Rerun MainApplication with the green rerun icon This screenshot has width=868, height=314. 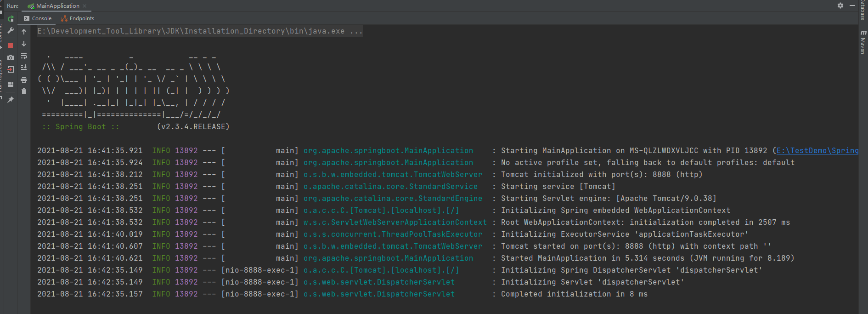(11, 19)
